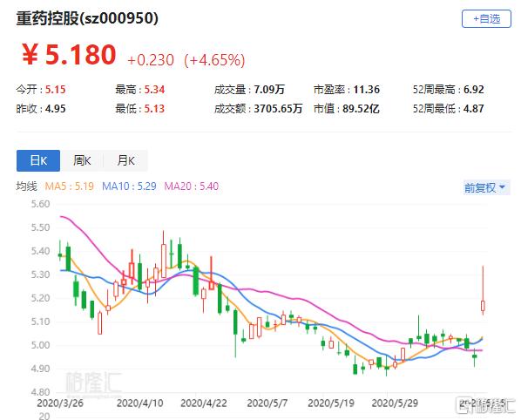Click the 2020/3/26 date axis label

(x=60, y=403)
